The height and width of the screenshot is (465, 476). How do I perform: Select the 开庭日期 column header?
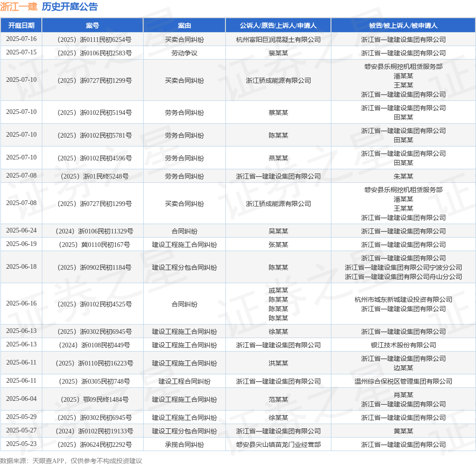click(21, 26)
